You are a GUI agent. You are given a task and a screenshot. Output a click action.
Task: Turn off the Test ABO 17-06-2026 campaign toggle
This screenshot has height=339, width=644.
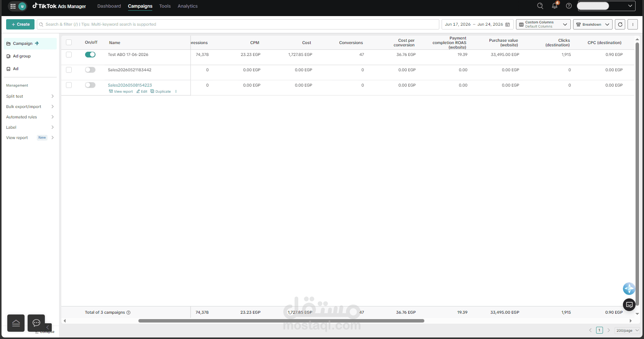90,55
